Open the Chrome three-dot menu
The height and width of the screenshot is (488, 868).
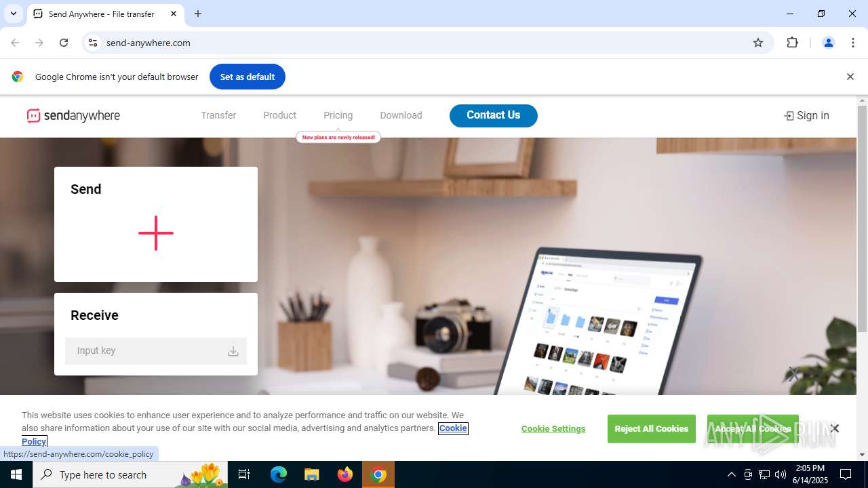coord(853,43)
